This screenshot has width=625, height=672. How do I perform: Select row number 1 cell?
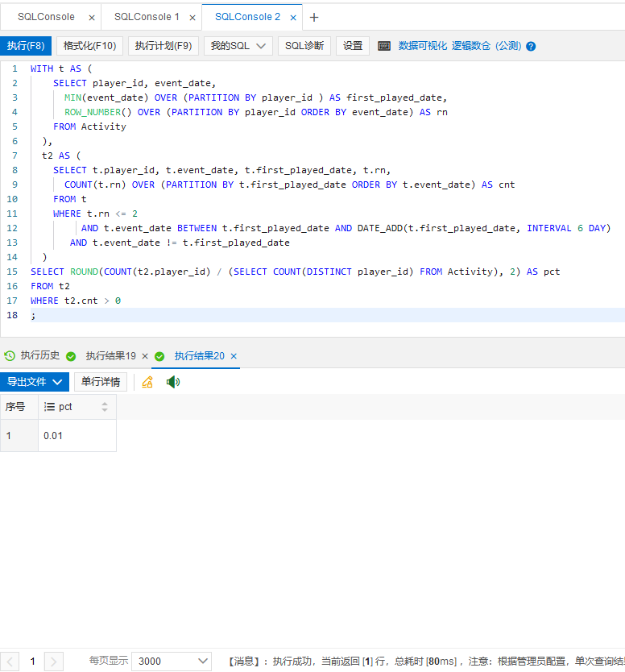pos(19,436)
